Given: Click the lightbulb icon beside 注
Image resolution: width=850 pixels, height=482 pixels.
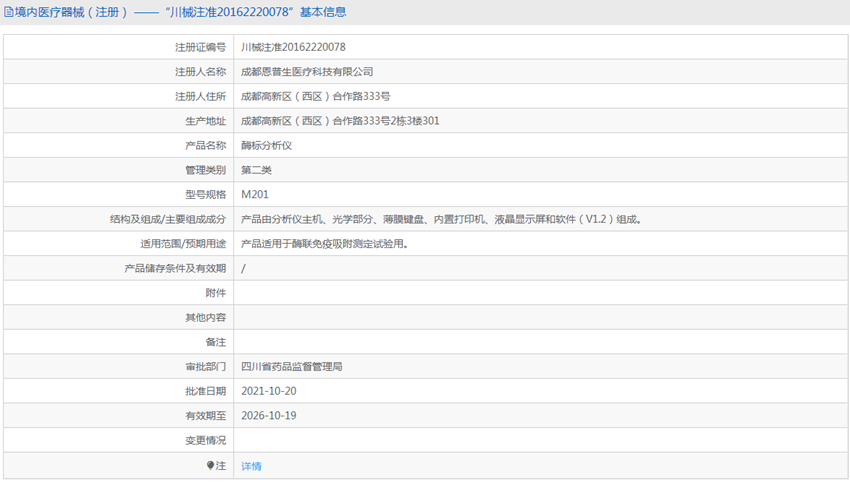Looking at the screenshot, I should point(210,465).
